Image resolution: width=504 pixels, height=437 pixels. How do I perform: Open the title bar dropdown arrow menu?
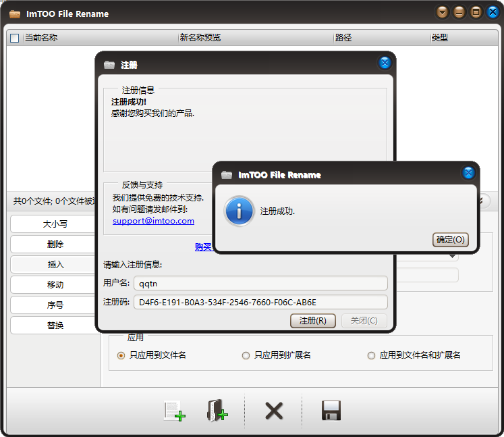[x=442, y=12]
